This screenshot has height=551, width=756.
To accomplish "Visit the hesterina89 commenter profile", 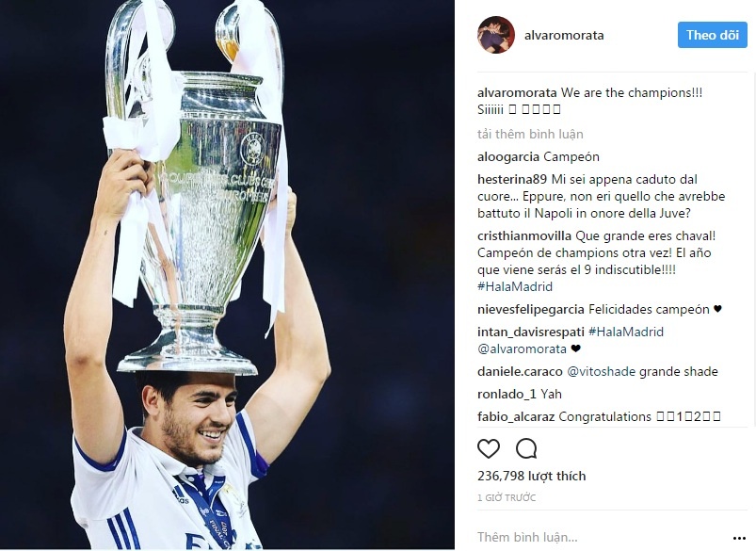I will click(x=512, y=180).
